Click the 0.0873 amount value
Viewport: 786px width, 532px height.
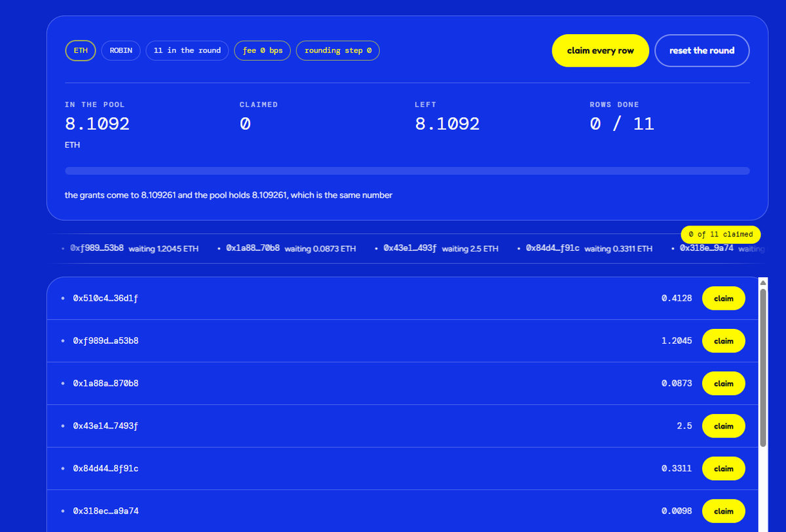[677, 383]
